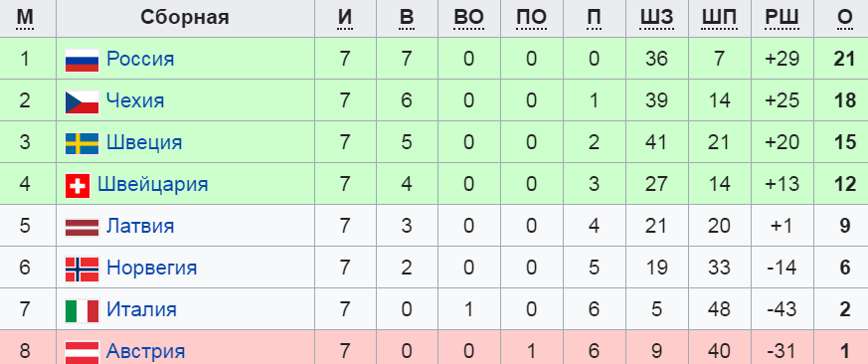Click the Czech Republic flag icon
Screen dimensions: 868x364
click(x=82, y=102)
